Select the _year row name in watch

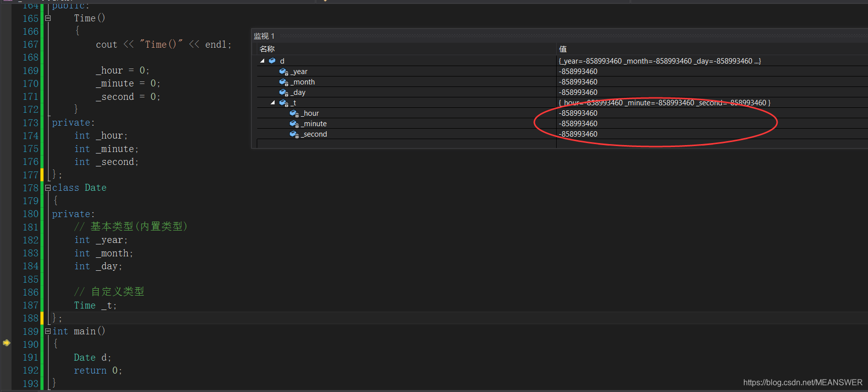coord(299,72)
